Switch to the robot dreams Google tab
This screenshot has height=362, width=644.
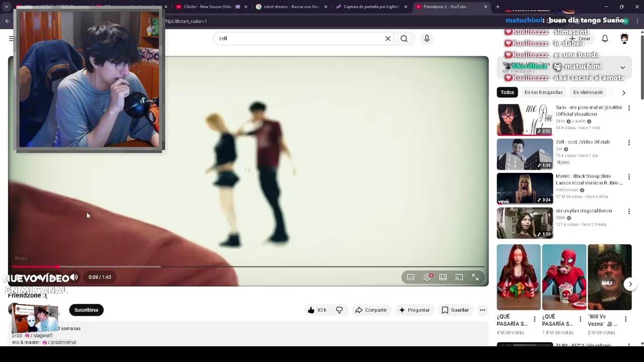pyautogui.click(x=291, y=7)
